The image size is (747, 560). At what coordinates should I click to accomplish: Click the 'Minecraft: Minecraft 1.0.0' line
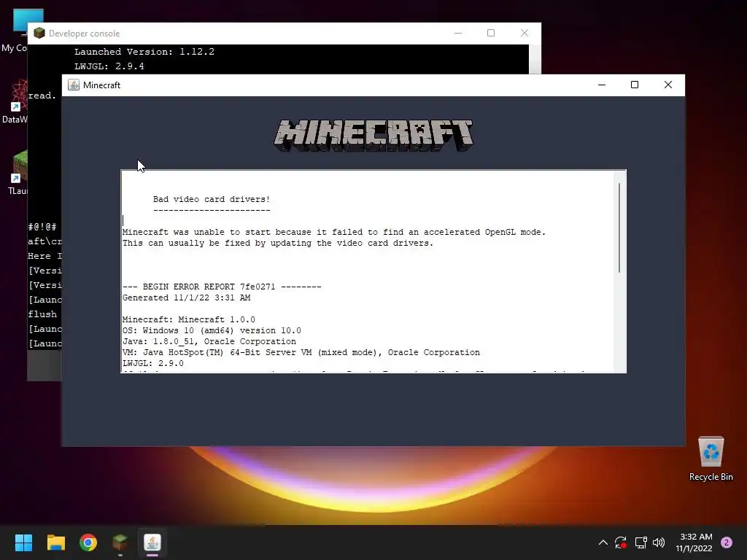tap(189, 319)
